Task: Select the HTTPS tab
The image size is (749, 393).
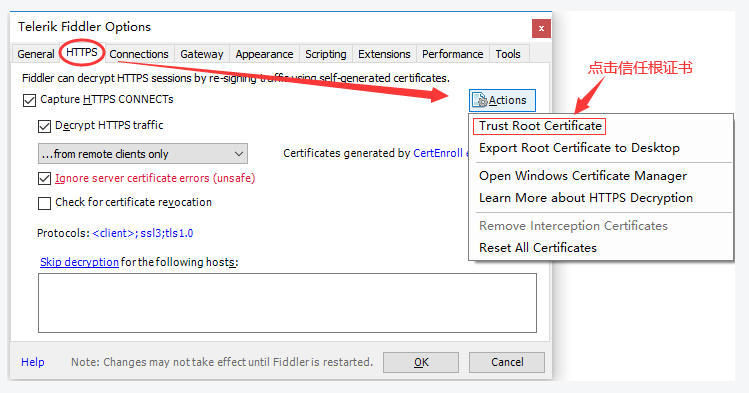Action: click(x=82, y=52)
